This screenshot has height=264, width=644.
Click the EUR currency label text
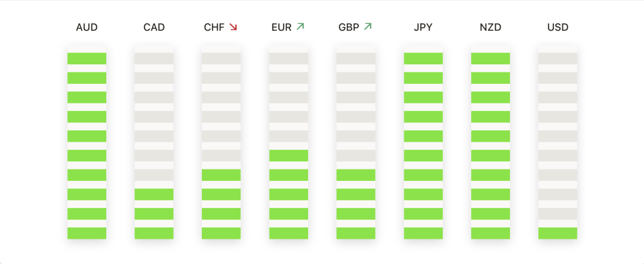tap(281, 28)
